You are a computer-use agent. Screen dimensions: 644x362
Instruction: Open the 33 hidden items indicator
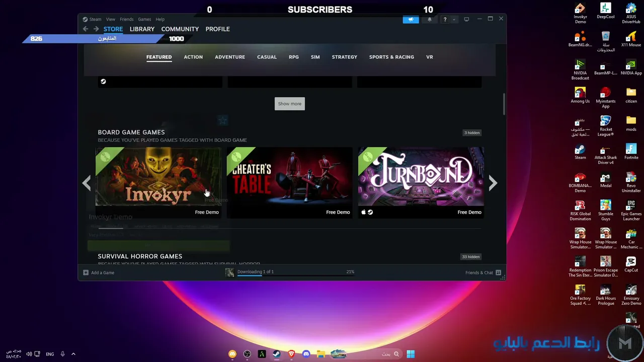coord(471,257)
